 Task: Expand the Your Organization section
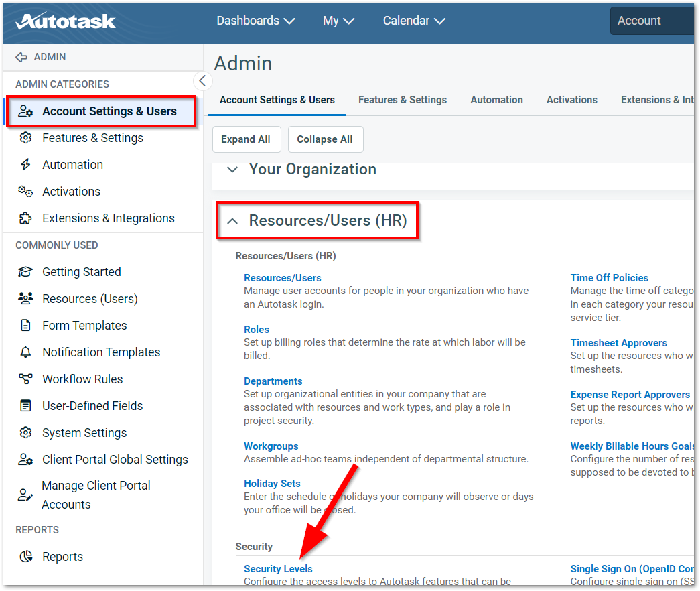pos(232,170)
